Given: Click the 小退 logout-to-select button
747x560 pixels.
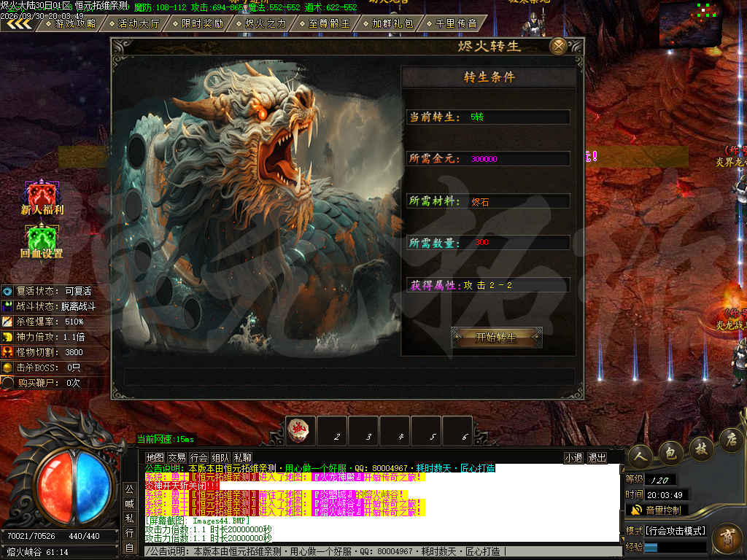Looking at the screenshot, I should pyautogui.click(x=573, y=458).
